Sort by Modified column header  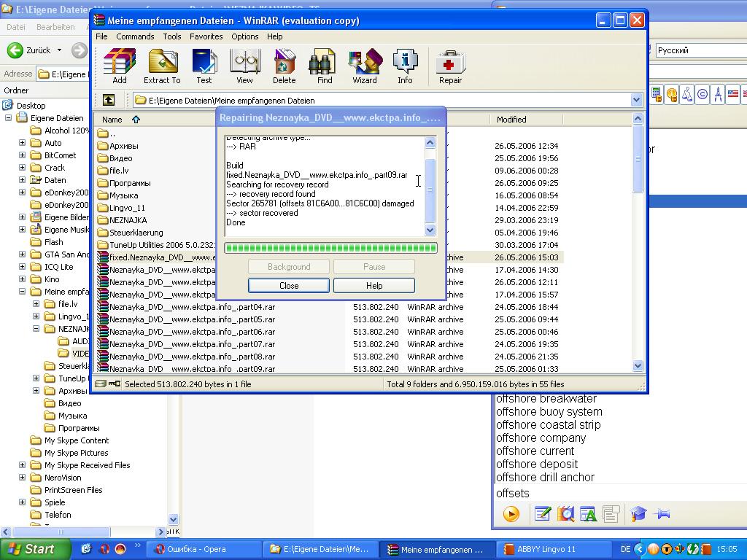point(526,120)
